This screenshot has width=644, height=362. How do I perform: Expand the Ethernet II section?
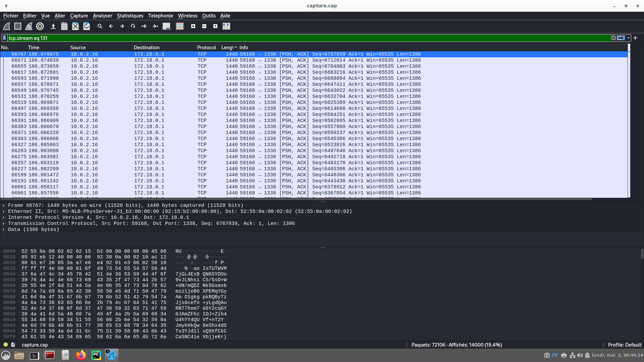[x=4, y=212]
